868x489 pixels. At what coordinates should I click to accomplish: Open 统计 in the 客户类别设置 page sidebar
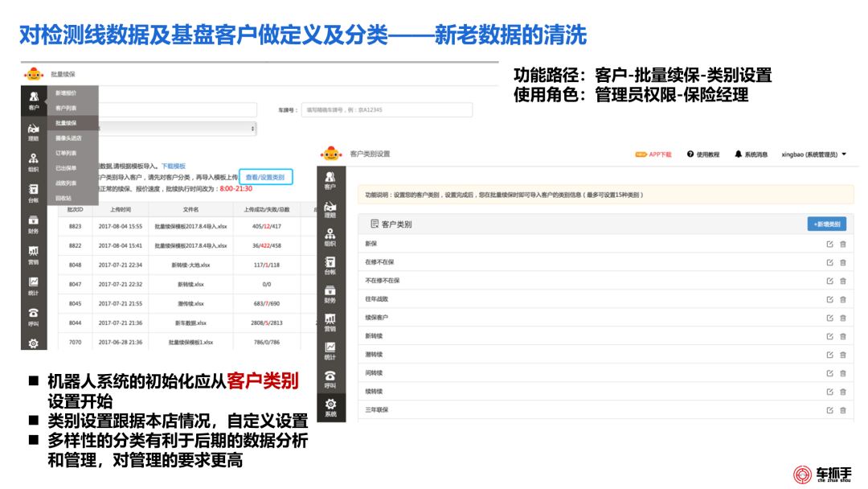[x=330, y=351]
